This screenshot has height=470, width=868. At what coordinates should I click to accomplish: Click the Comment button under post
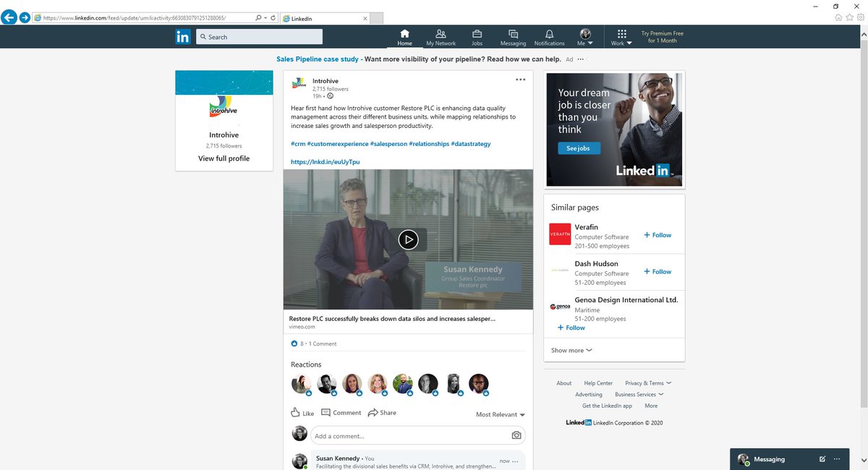341,413
